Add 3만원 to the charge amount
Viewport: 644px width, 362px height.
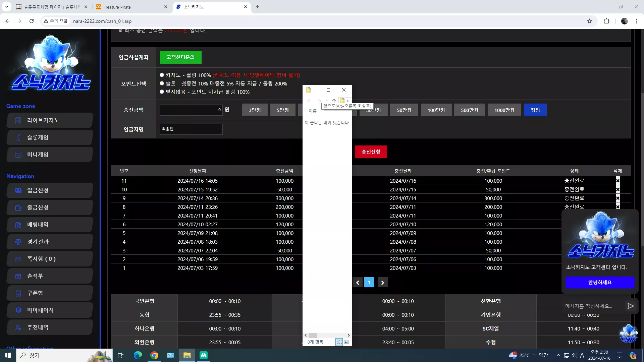pyautogui.click(x=255, y=110)
